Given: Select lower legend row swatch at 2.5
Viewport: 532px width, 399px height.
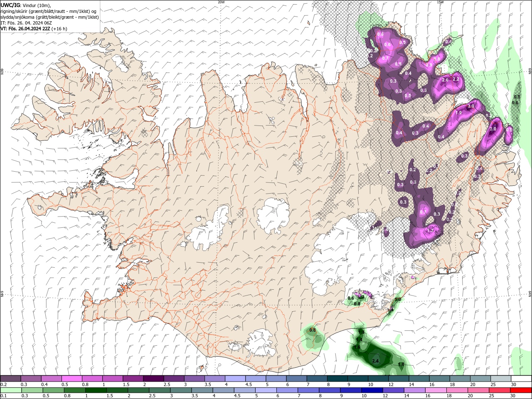Looking at the screenshot, I should pos(159,390).
